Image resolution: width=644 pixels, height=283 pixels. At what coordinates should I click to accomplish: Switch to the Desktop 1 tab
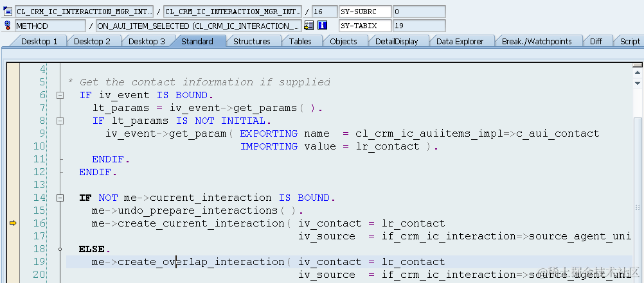coord(39,42)
